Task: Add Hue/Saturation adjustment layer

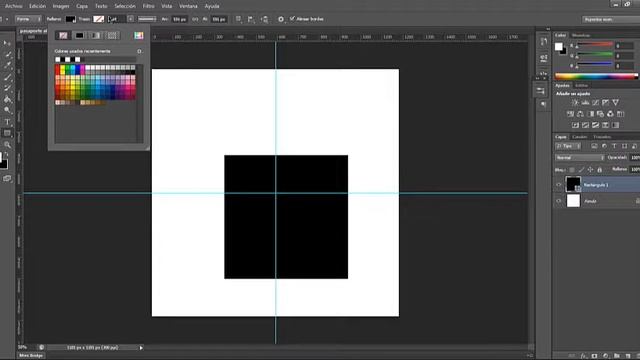Action: (x=570, y=114)
